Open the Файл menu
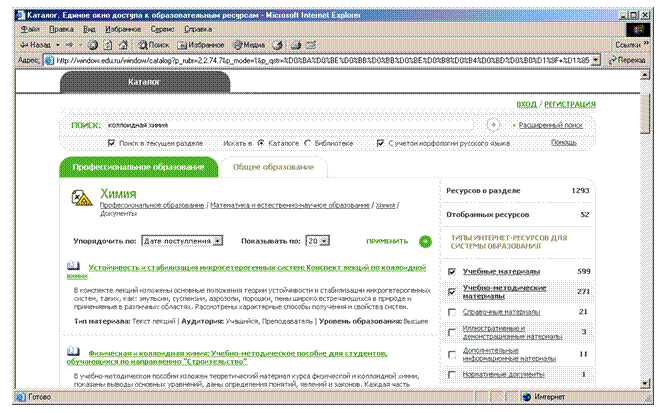Image resolution: width=666 pixels, height=413 pixels. click(x=30, y=29)
